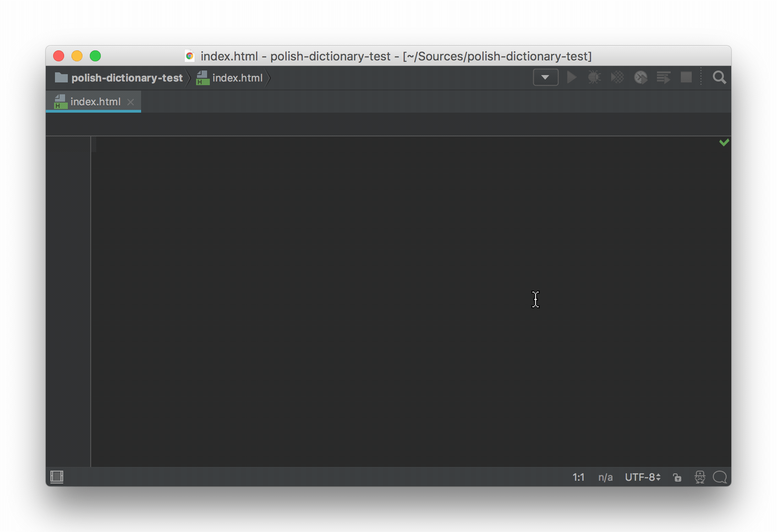Click index.html breadcrumb in navigation bar
This screenshot has height=532, width=777.
point(230,78)
